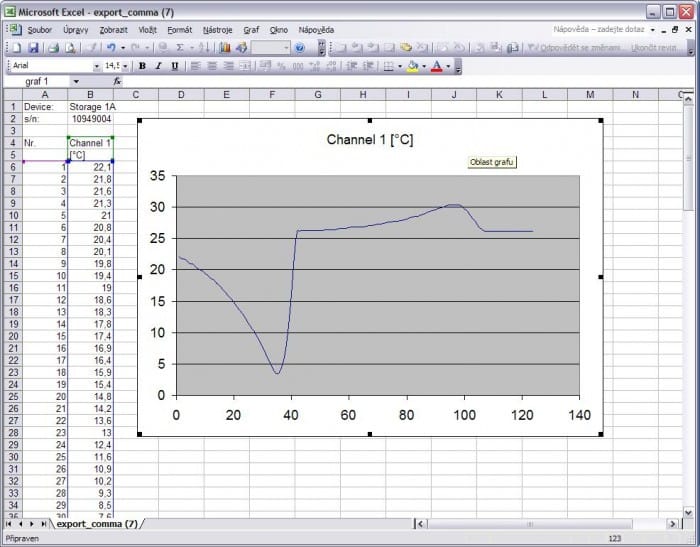
Task: Click the Print icon in toolbar
Action: 55,47
